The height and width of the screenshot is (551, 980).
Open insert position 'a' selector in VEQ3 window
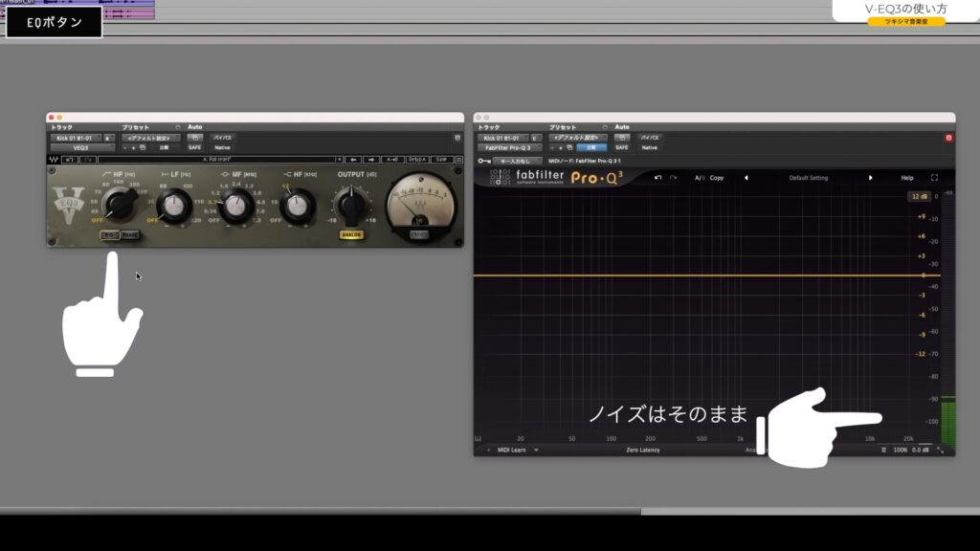(x=108, y=138)
